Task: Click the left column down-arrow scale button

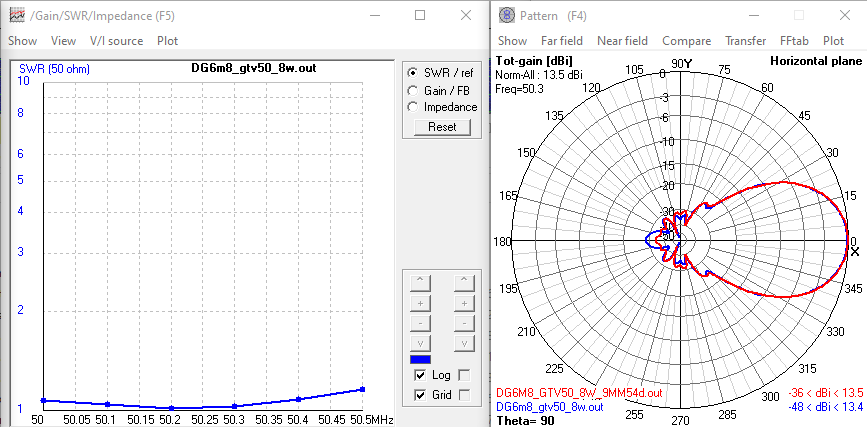Action: coord(420,343)
